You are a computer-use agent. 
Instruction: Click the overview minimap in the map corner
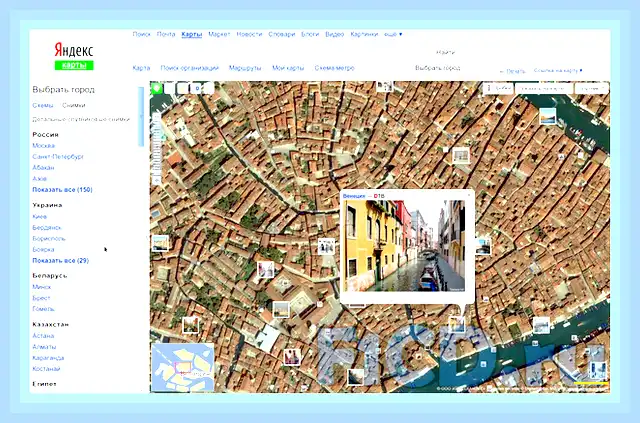coord(182,367)
